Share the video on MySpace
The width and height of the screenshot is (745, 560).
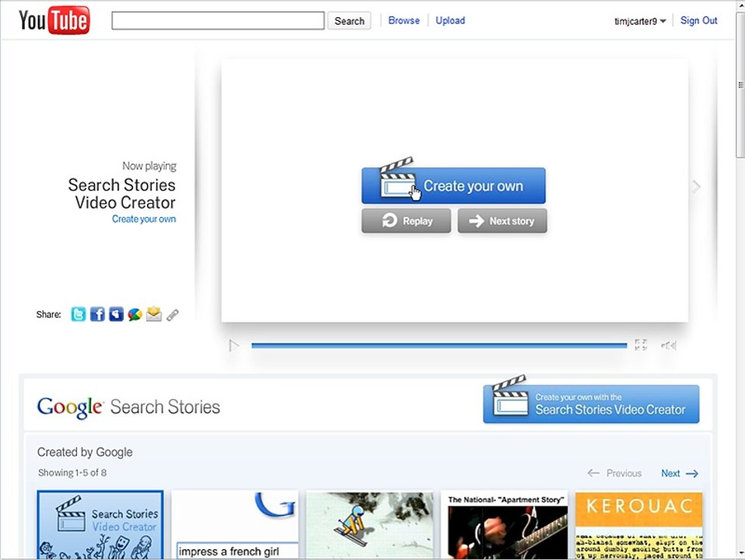click(116, 314)
